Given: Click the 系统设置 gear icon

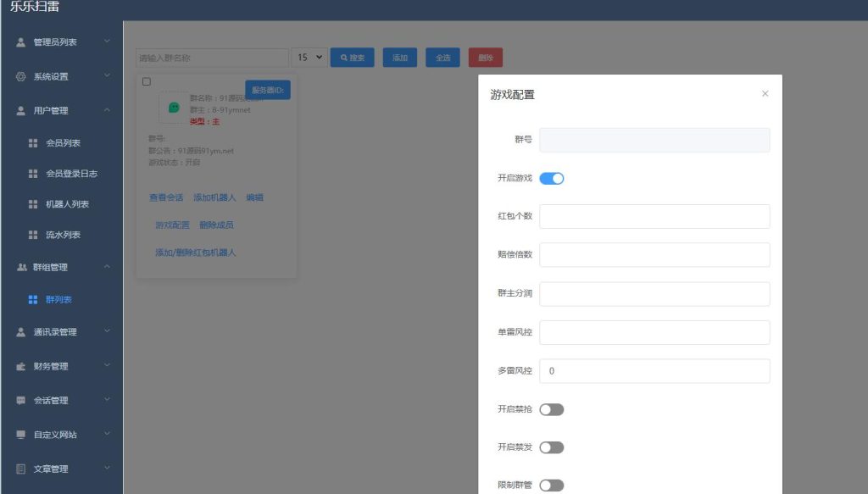Looking at the screenshot, I should pyautogui.click(x=19, y=75).
